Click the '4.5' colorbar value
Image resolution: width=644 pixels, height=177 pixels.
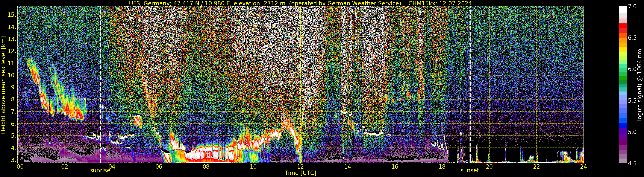[632, 163]
